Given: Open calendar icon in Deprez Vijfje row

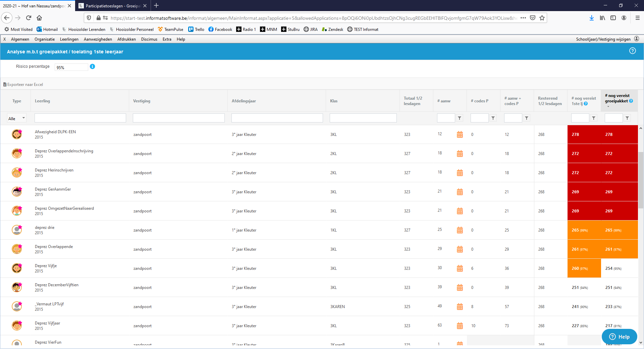Looking at the screenshot, I should click(x=460, y=268).
